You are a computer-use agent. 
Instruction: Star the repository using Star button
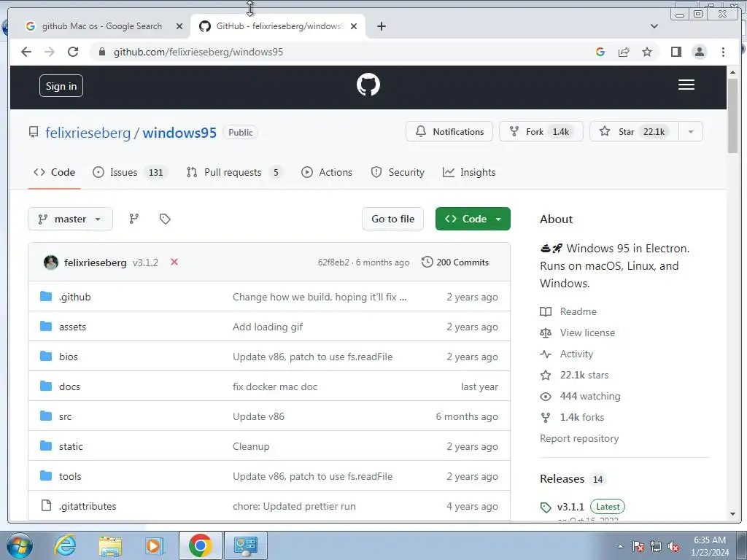coord(634,131)
